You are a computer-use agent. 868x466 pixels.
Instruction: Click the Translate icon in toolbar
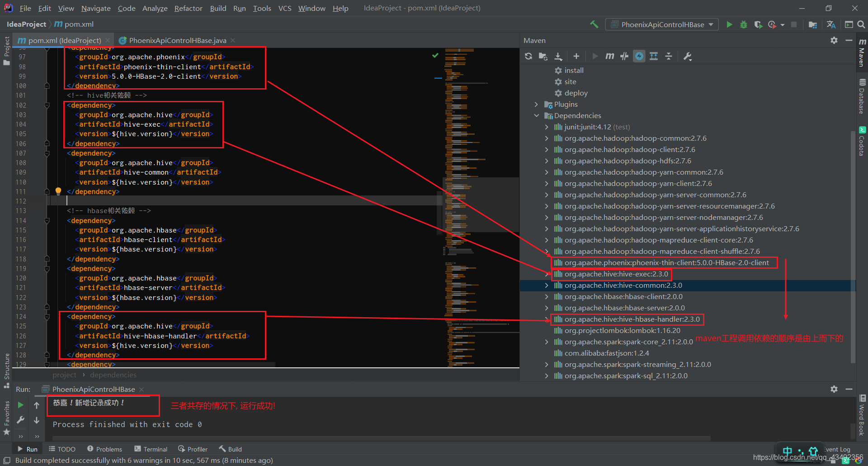tap(831, 24)
